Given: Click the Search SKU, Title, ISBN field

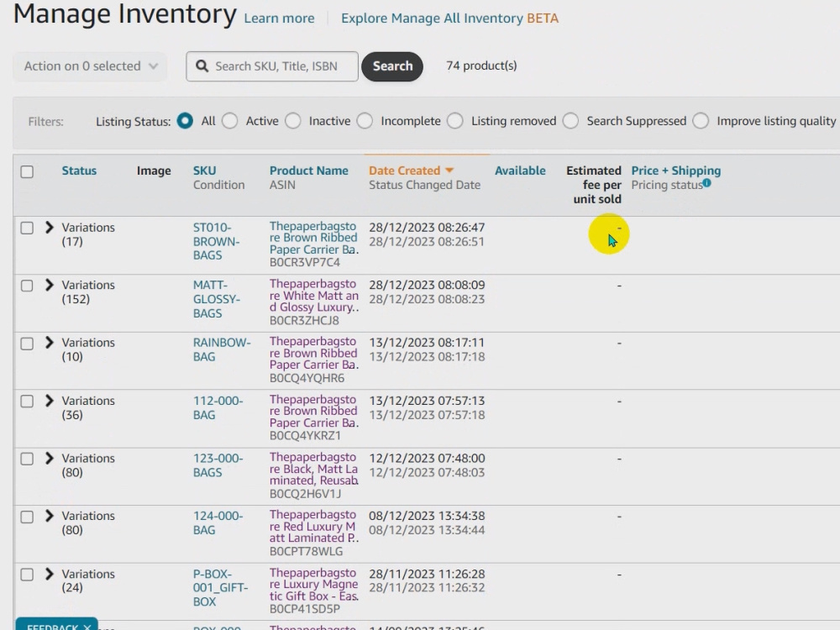Looking at the screenshot, I should tap(272, 66).
